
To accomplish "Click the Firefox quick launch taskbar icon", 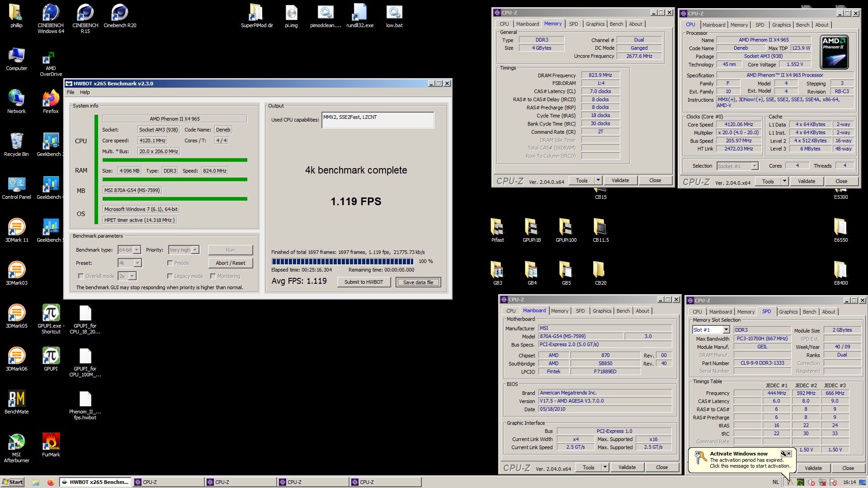I will (51, 482).
